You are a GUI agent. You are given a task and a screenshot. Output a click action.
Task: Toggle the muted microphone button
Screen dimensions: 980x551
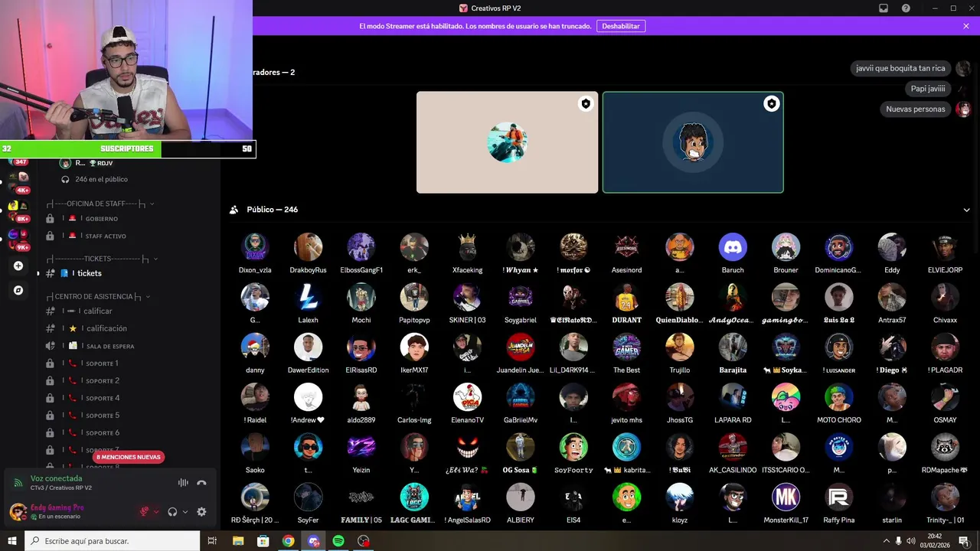(x=144, y=512)
